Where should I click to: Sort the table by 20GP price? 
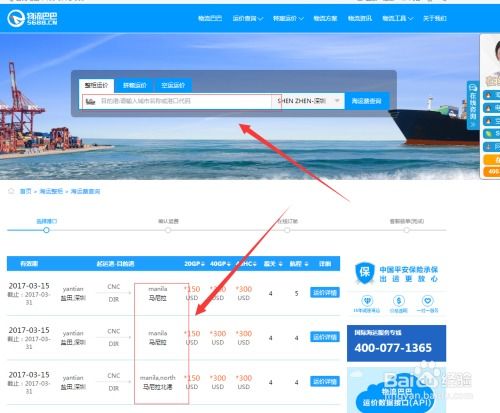point(194,264)
